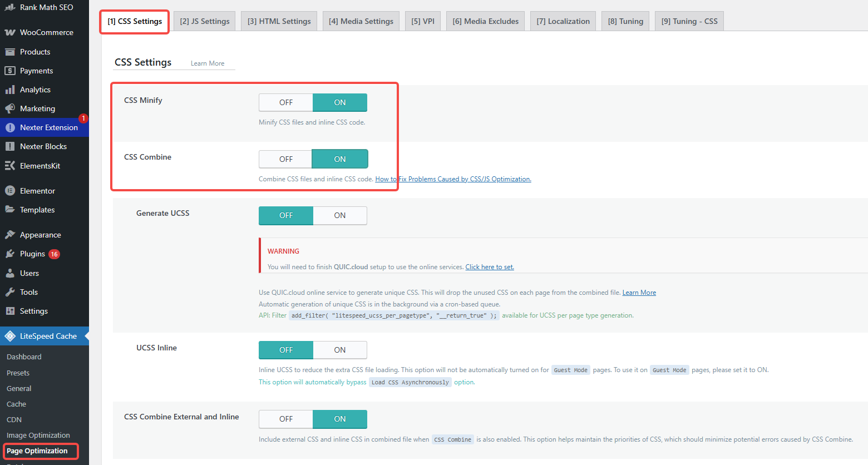Click the Tools wrench icon
868x465 pixels.
(10, 292)
